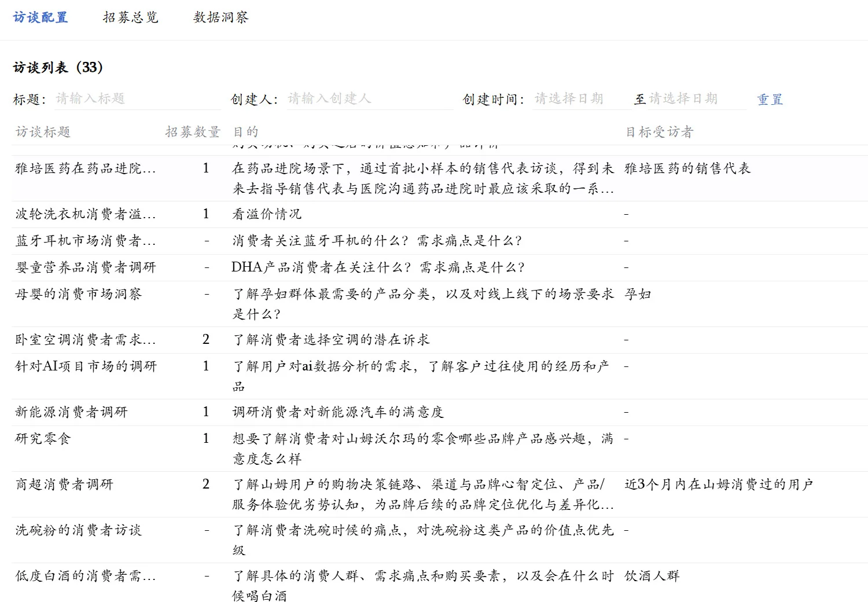The height and width of the screenshot is (602, 868).
Task: Click the 近3个月内在山姆消费过的用户 target cell
Action: point(719,484)
